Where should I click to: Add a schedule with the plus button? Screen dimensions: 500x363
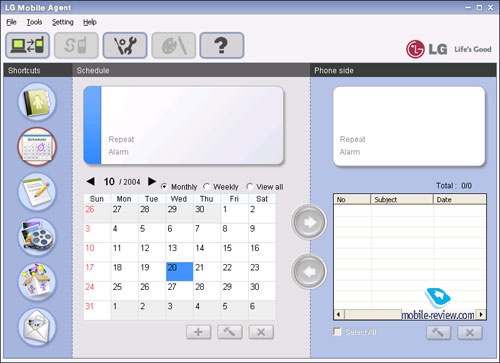tap(199, 332)
